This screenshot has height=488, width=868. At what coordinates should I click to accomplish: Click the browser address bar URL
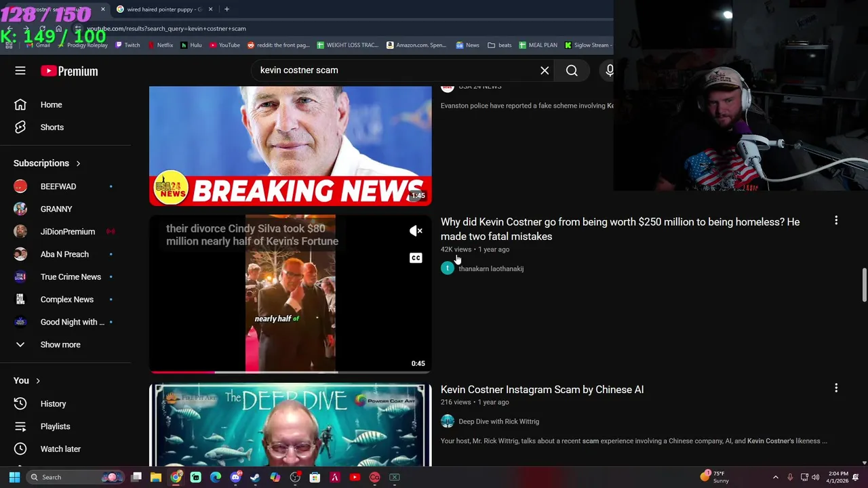[166, 28]
